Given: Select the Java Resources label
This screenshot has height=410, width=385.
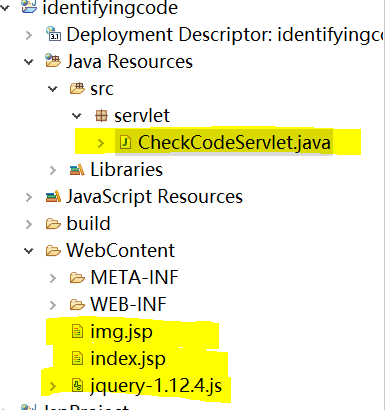Looking at the screenshot, I should pos(129,62).
